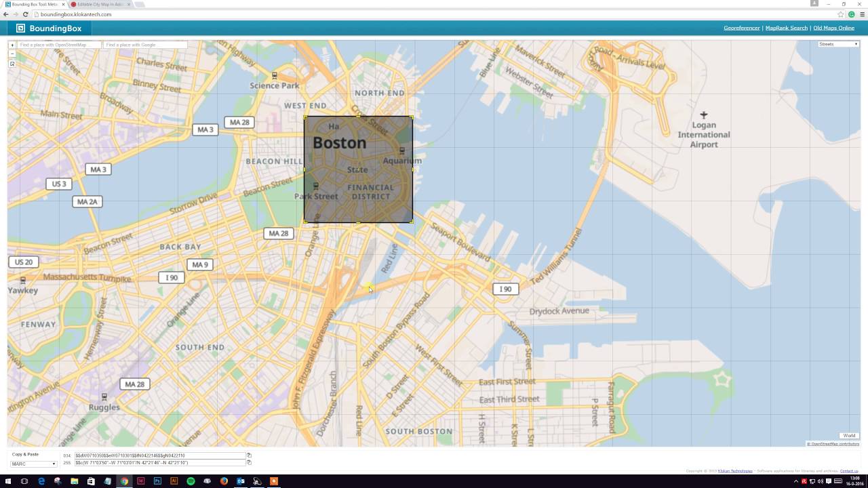The height and width of the screenshot is (488, 868).
Task: Open the Contact us link
Action: (849, 470)
